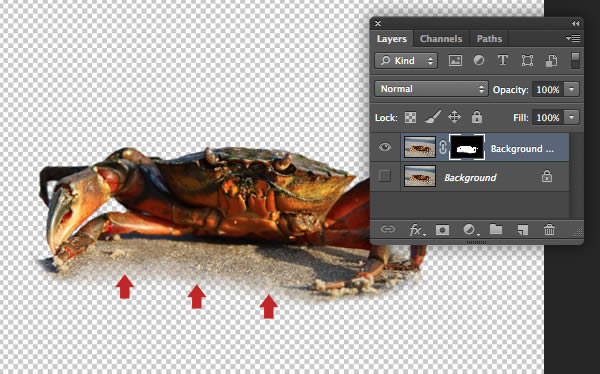Open the Layers panel flyout menu

pos(573,38)
